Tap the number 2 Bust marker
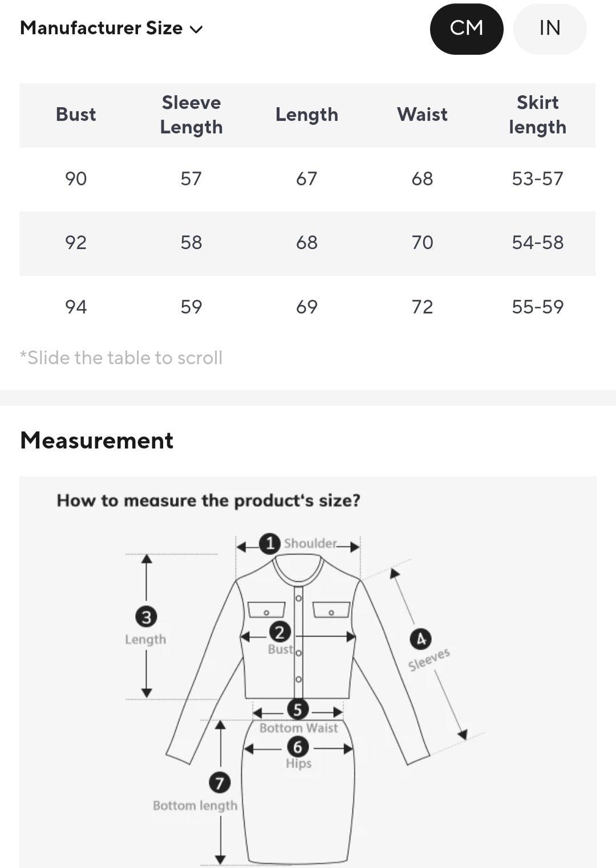The width and height of the screenshot is (616, 868). tap(279, 632)
